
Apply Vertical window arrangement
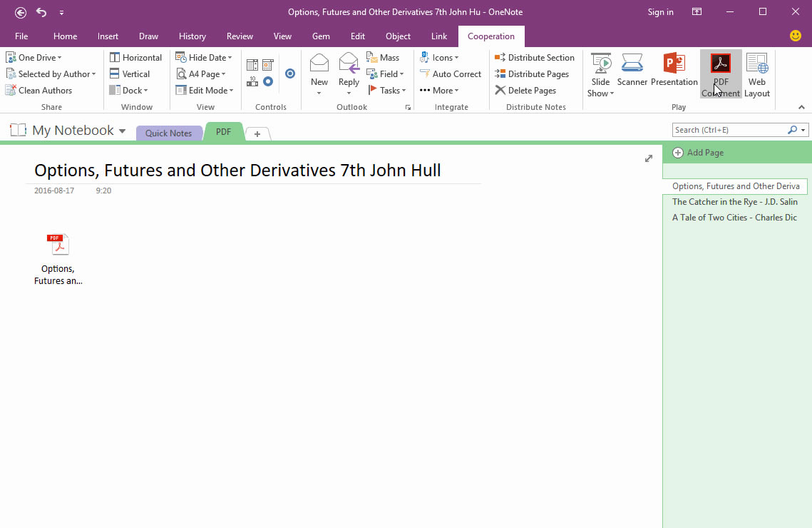click(x=130, y=73)
